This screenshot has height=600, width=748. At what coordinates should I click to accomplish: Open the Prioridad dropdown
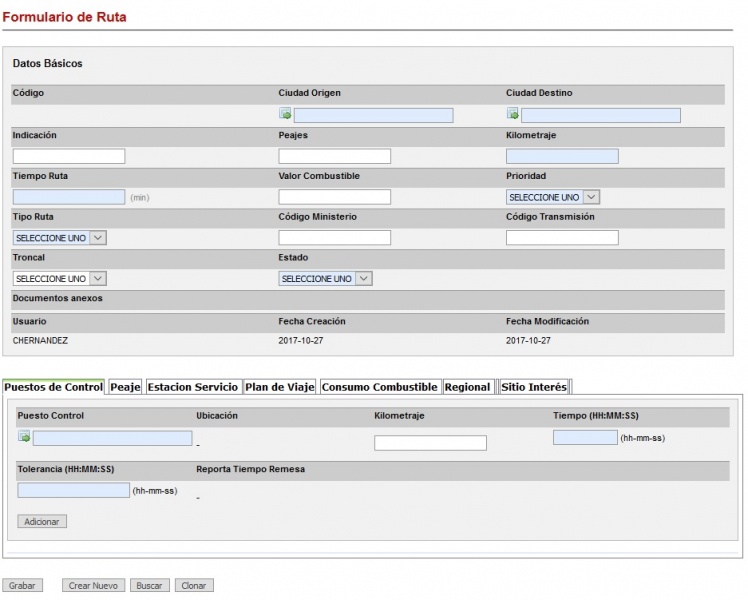coord(553,197)
